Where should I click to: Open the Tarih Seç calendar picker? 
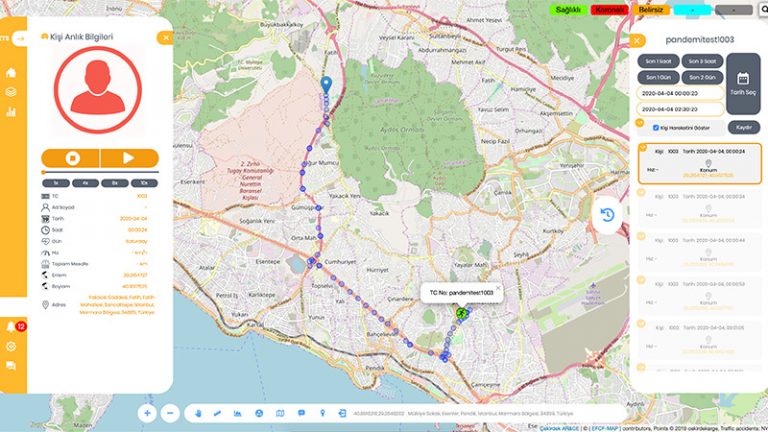[x=743, y=84]
